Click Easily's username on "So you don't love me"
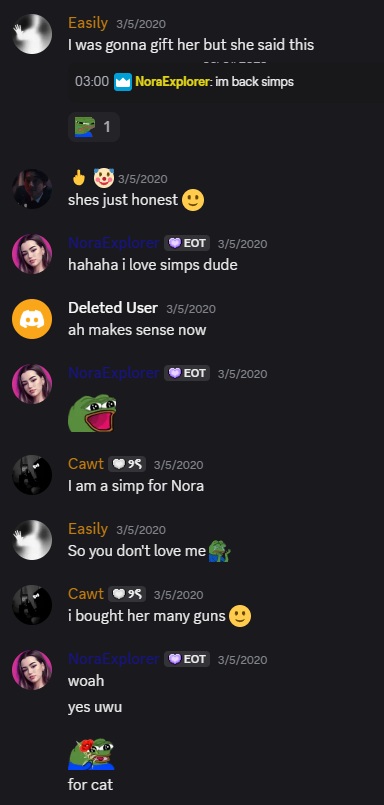Image resolution: width=384 pixels, height=805 pixels. pos(88,529)
